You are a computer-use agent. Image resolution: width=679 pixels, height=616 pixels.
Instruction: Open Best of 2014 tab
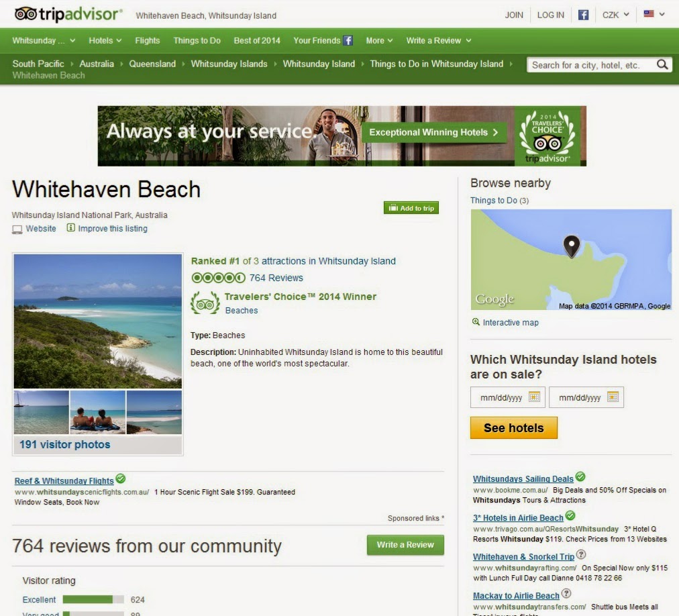(257, 41)
